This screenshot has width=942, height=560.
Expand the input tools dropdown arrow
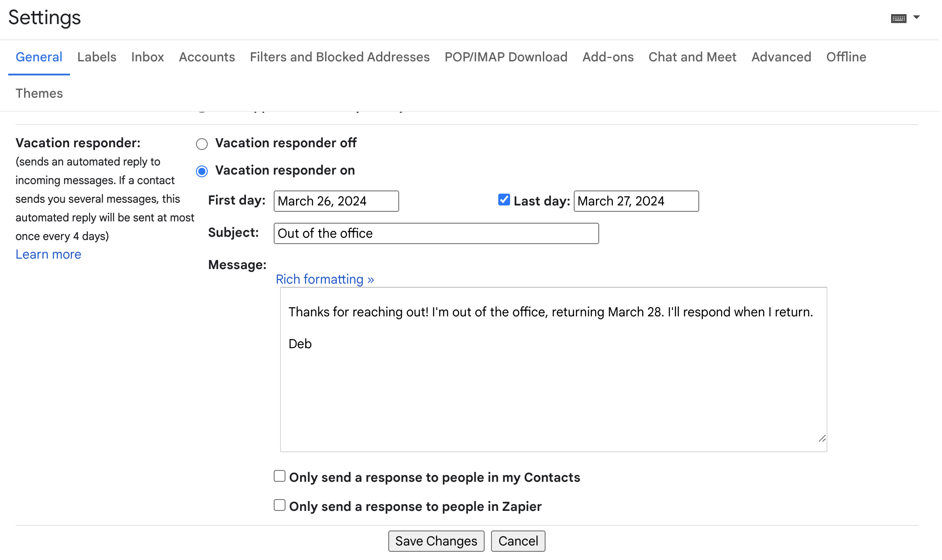tap(916, 17)
